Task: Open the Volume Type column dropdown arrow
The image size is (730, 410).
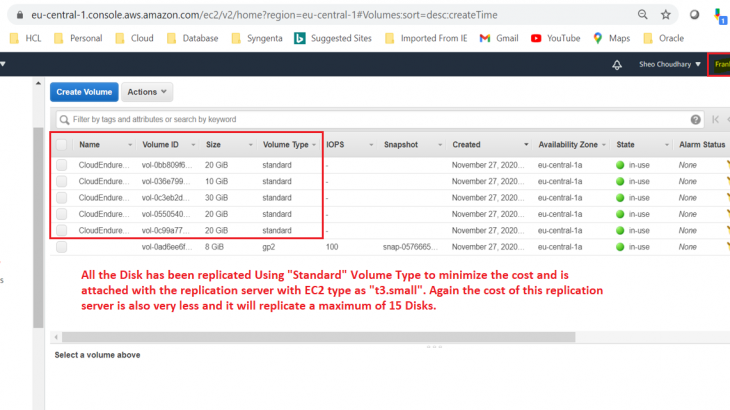Action: click(314, 145)
